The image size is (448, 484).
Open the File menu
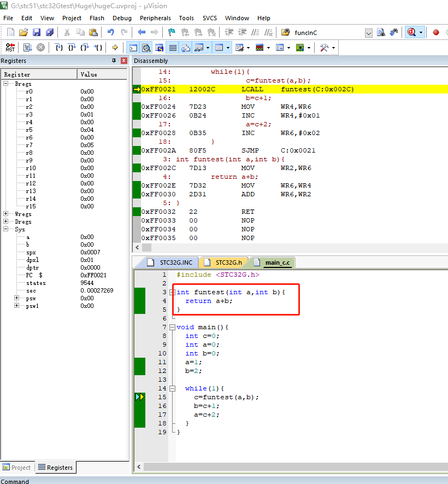pos(8,18)
